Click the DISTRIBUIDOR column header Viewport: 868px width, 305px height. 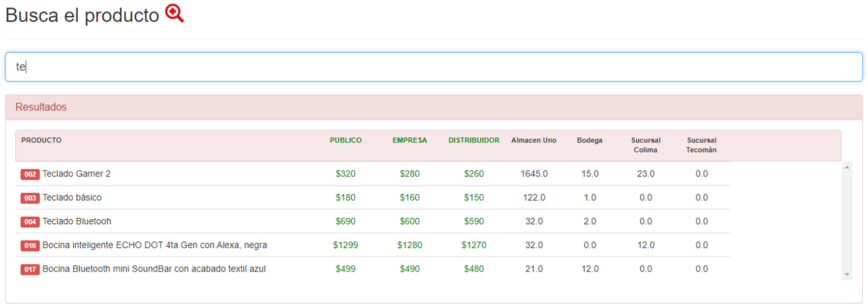473,140
